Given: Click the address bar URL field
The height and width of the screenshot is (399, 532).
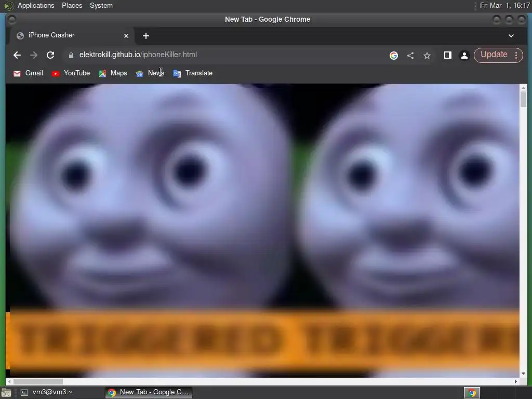Looking at the screenshot, I should tap(224, 55).
